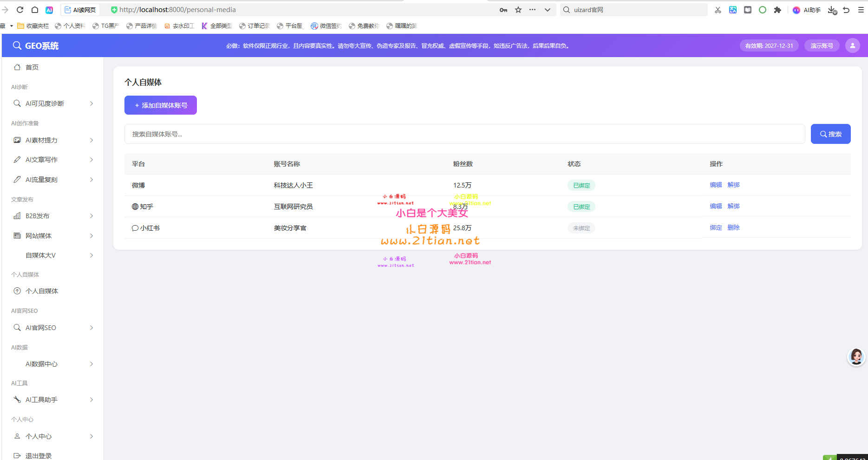
Task: Click the 个人中心 person icon
Action: [17, 436]
